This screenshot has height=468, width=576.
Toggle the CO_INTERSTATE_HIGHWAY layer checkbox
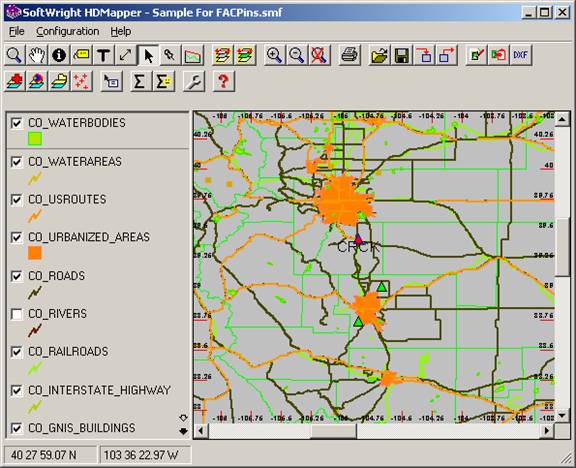click(x=17, y=390)
